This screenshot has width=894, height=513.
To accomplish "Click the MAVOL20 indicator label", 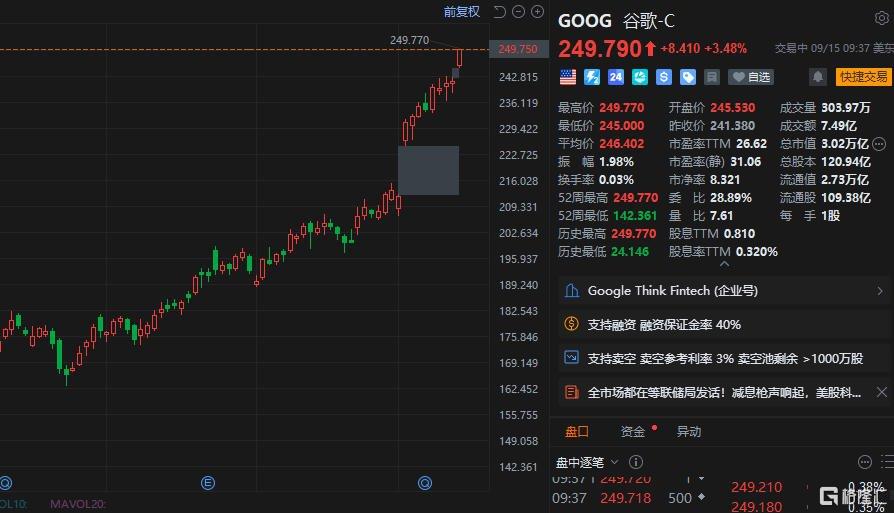I will click(78, 504).
